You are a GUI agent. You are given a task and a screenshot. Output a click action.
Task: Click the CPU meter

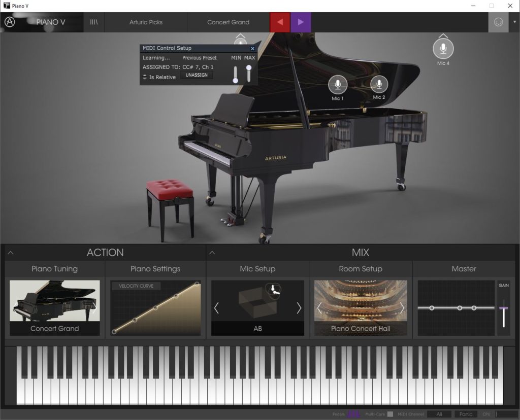[x=506, y=414]
